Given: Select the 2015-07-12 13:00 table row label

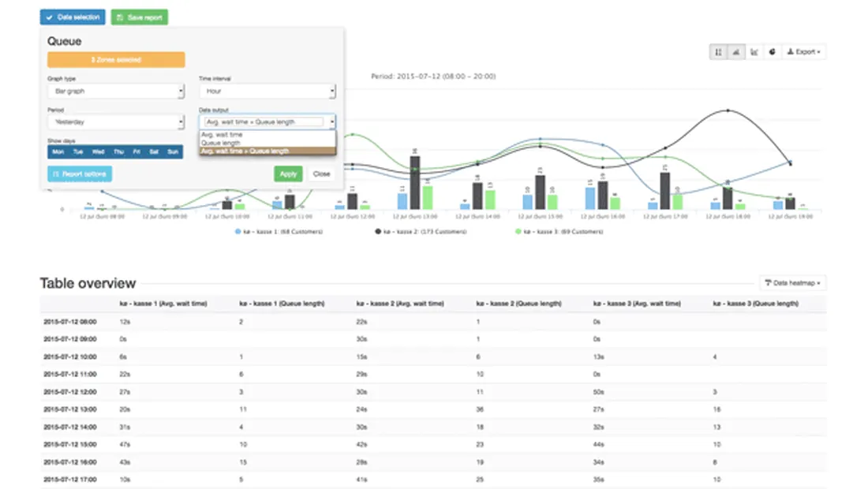Looking at the screenshot, I should 70,410.
